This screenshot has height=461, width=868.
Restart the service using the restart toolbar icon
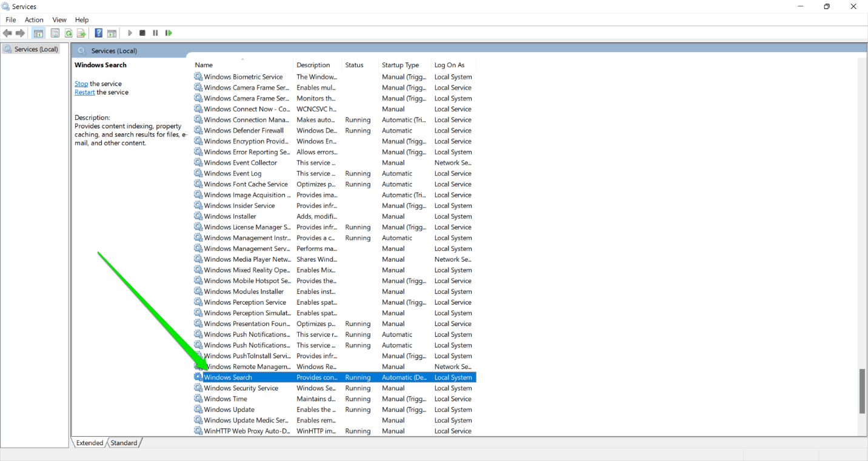pyautogui.click(x=168, y=33)
